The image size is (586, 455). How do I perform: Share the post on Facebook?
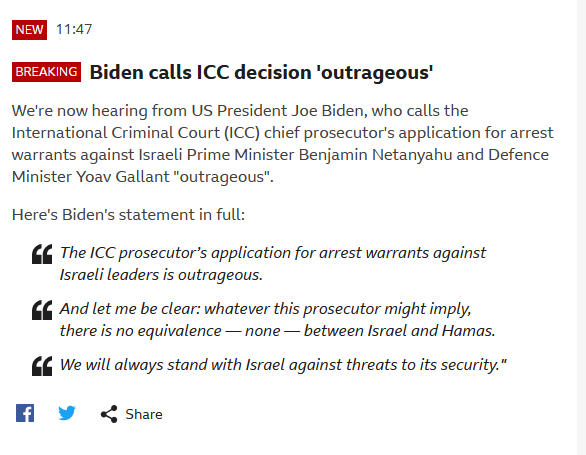(25, 413)
